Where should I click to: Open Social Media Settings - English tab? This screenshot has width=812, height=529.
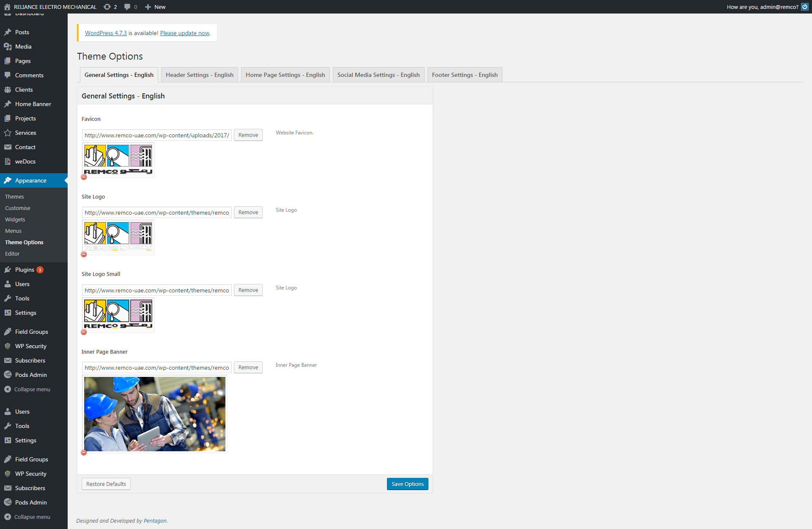[379, 75]
